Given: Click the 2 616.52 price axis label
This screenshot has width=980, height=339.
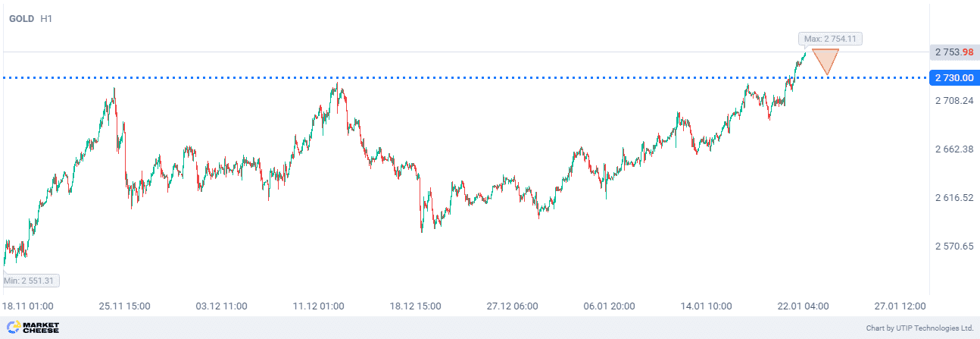Looking at the screenshot, I should [953, 197].
